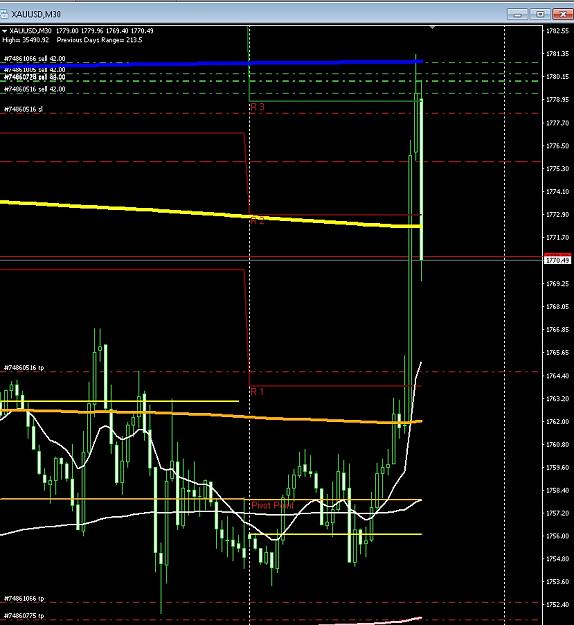The image size is (574, 625).
Task: Click the R 2 pivot level label
Action: [x=258, y=221]
